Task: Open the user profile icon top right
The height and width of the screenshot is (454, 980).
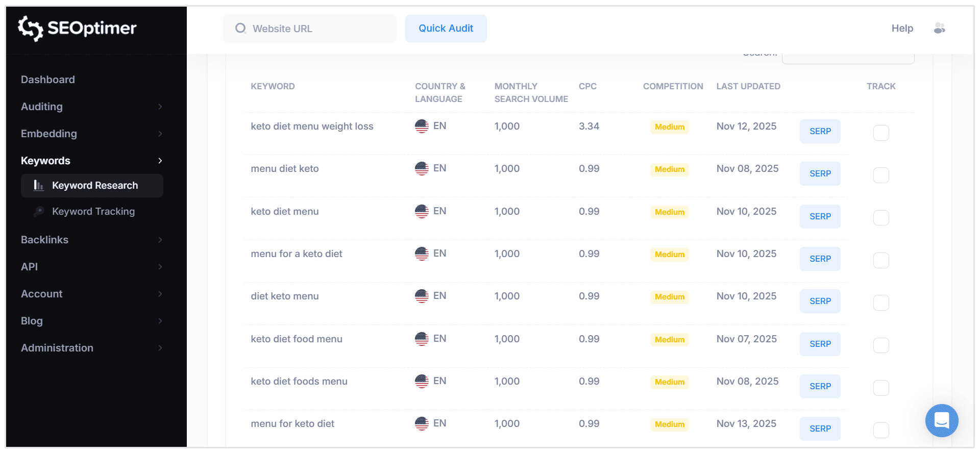Action: [x=939, y=28]
